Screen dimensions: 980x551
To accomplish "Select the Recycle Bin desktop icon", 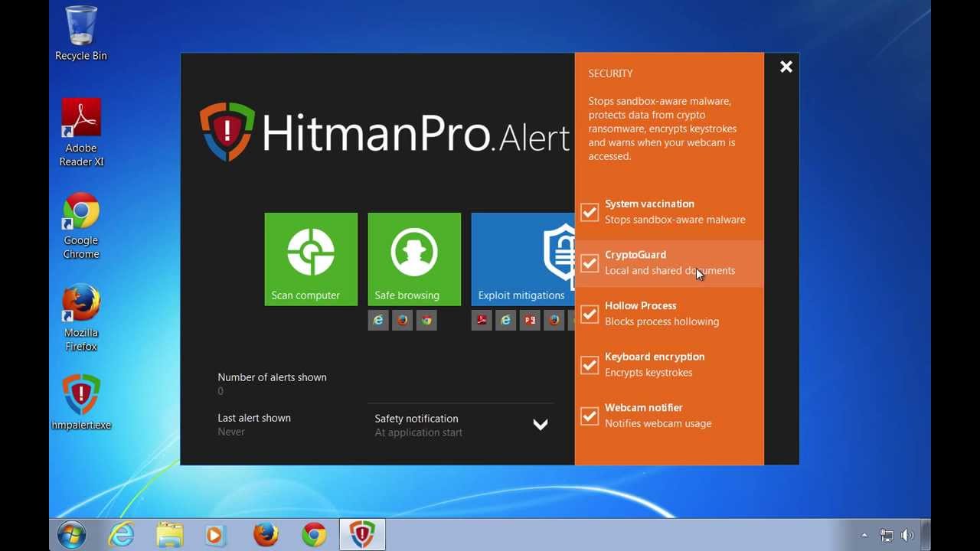I will click(81, 33).
